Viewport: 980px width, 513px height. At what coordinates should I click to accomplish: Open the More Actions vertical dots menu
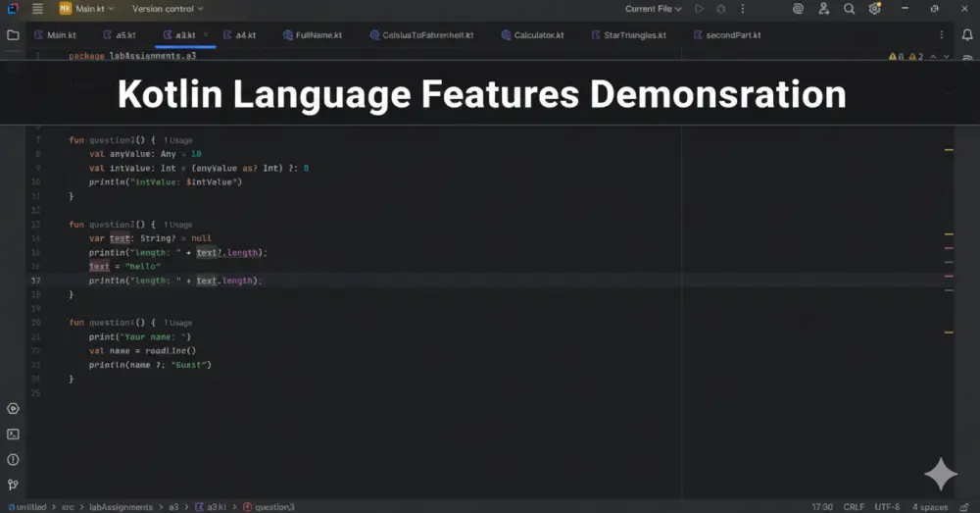[x=743, y=9]
